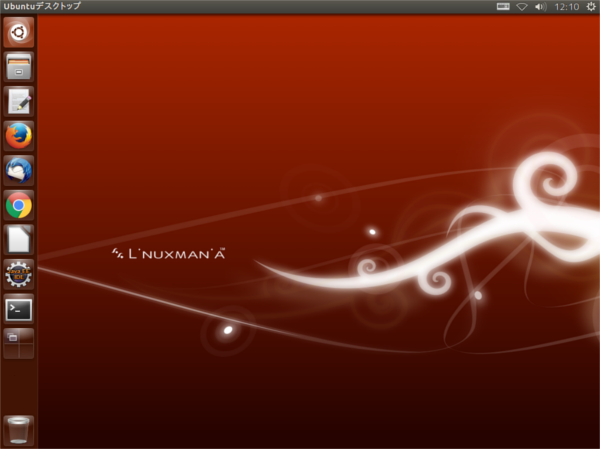
Task: Open the keyboard input indicator menu
Action: (x=503, y=7)
